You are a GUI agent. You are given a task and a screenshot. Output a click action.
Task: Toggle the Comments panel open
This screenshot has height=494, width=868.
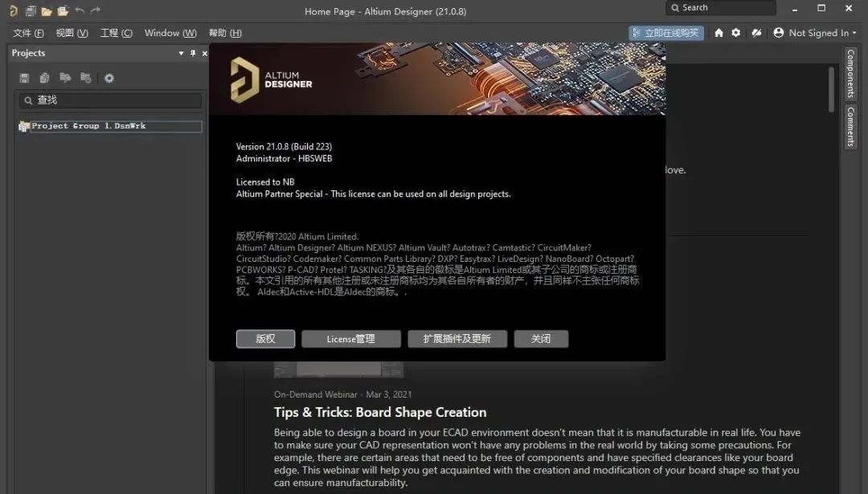click(850, 127)
